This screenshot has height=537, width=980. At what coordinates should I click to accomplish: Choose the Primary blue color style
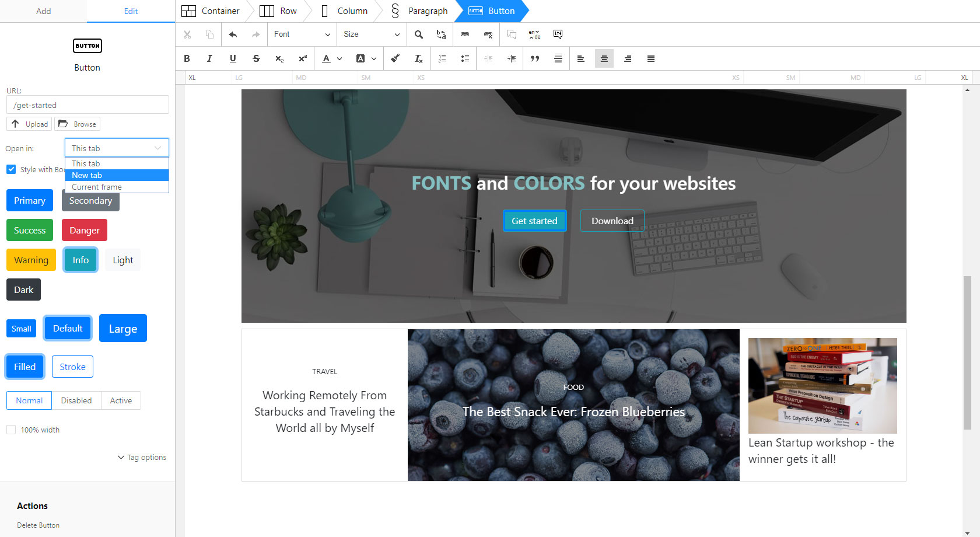click(x=30, y=200)
